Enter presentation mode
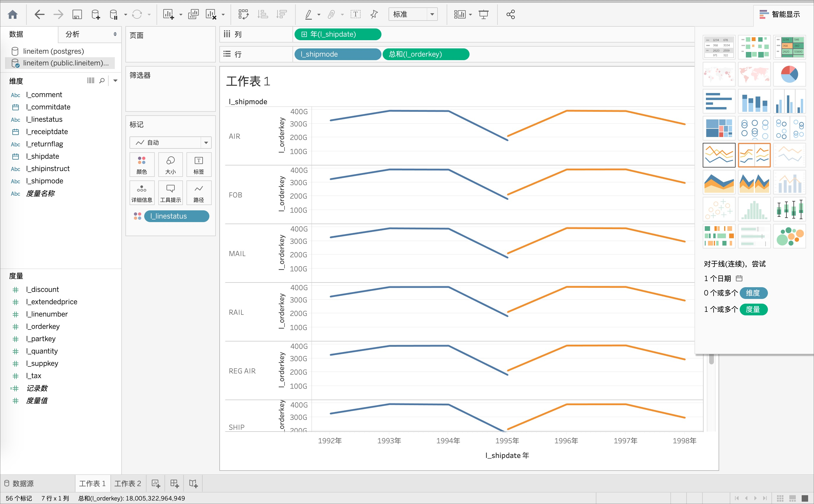 [483, 14]
